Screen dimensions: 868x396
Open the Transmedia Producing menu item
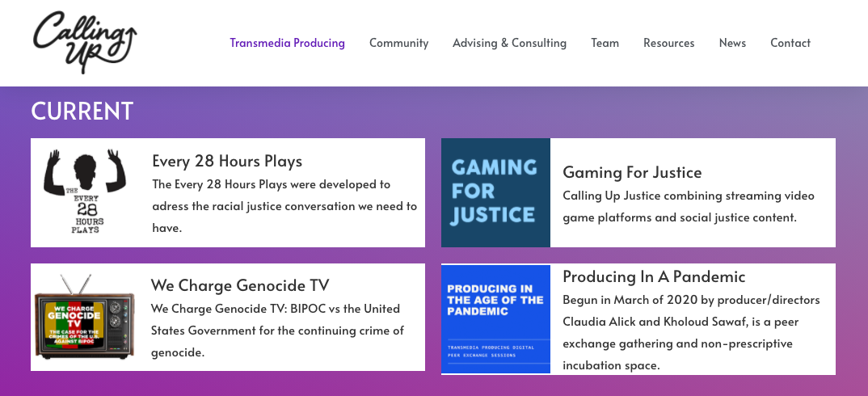coord(287,43)
